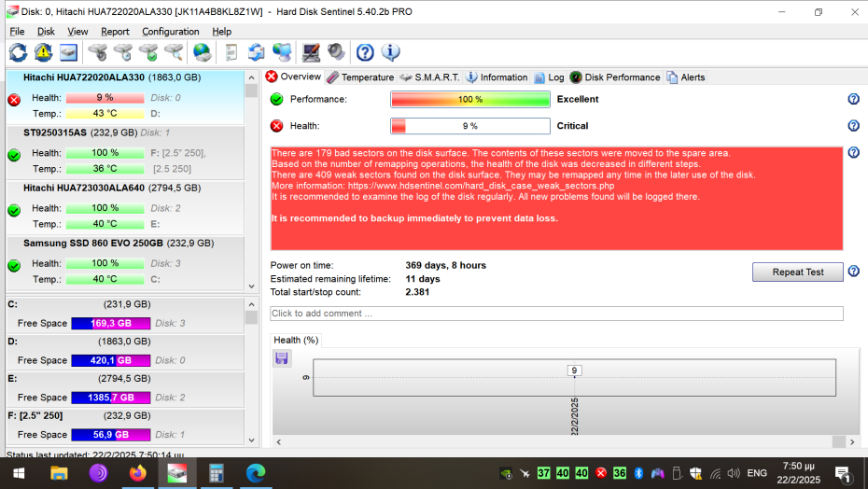
Task: Open Microsoft Edge from the taskbar
Action: [x=255, y=473]
